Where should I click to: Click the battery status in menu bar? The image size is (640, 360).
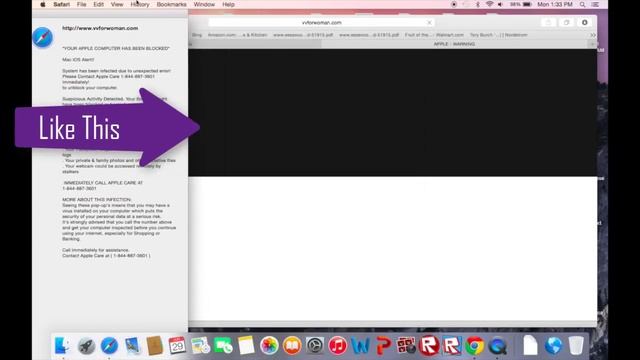pyautogui.click(x=521, y=4)
